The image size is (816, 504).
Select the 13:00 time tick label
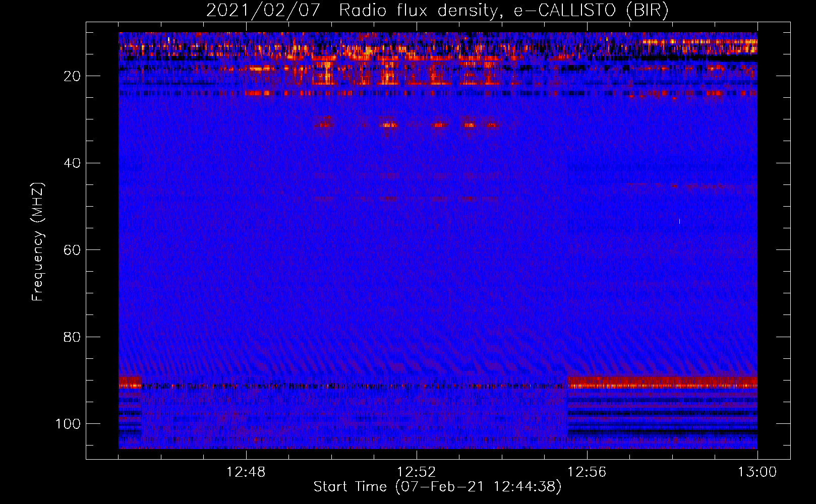(757, 472)
